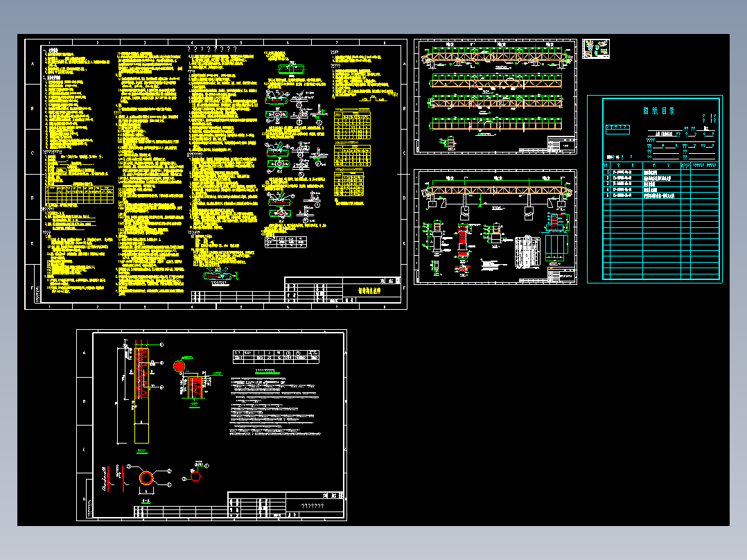The image size is (747, 560).
Task: Select the topmost truss elevation in the upper right sheet
Action: [496, 57]
